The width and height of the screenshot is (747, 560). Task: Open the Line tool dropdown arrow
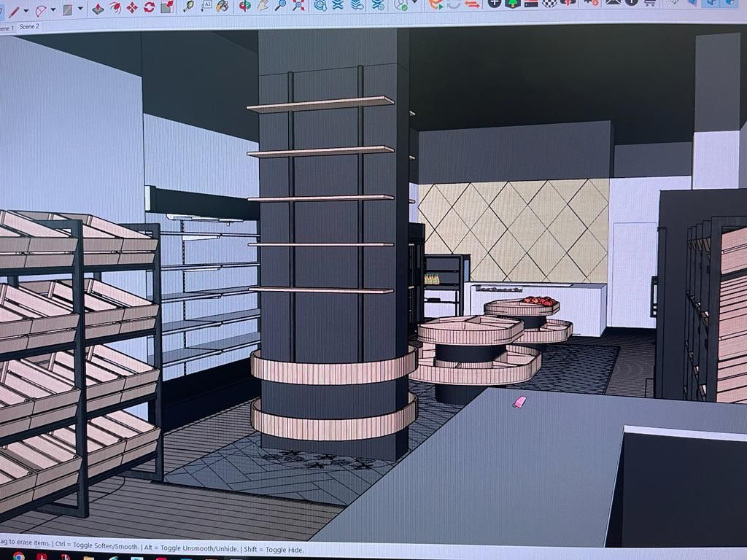pos(26,10)
